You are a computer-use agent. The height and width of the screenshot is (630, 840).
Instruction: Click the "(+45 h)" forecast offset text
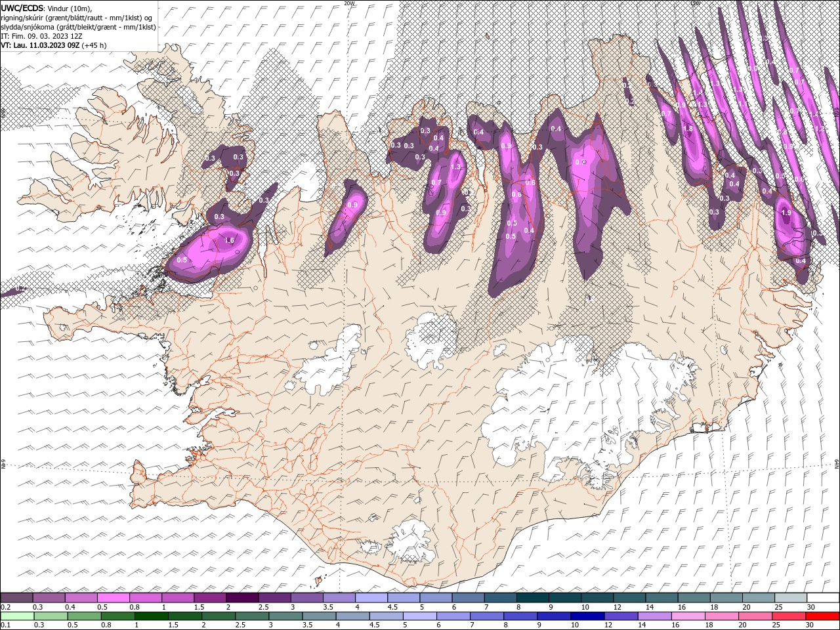click(94, 45)
